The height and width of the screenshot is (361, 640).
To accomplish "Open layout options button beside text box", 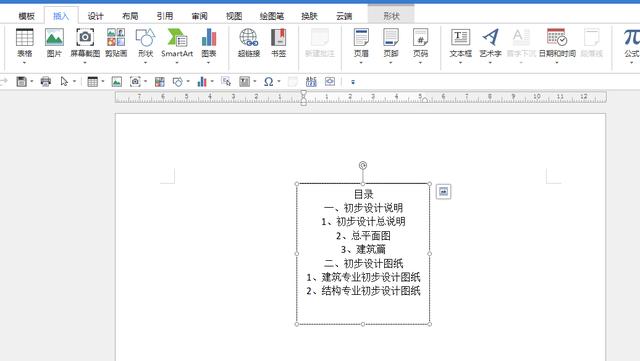I will (443, 192).
